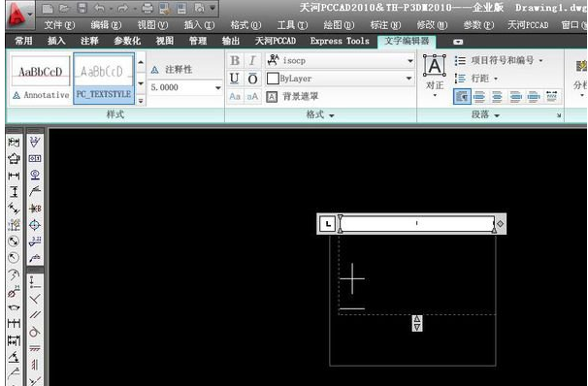Toggle center paragraph alignment
588x386 pixels.
[x=497, y=97]
